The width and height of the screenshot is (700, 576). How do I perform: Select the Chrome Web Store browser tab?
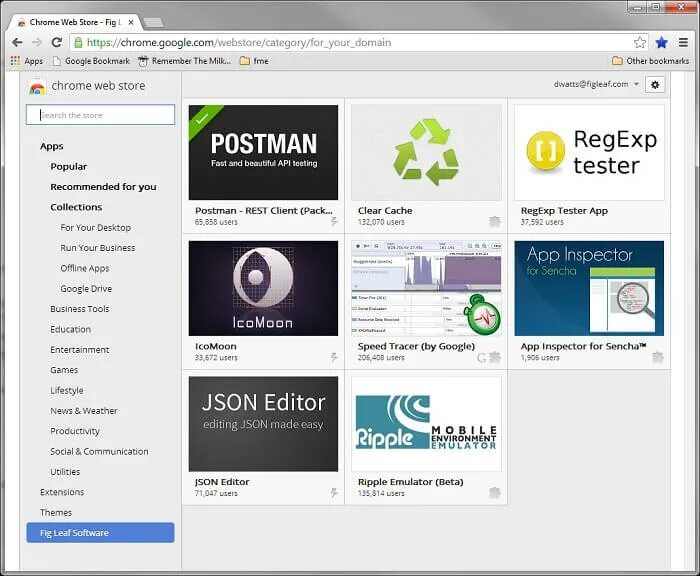pos(75,22)
